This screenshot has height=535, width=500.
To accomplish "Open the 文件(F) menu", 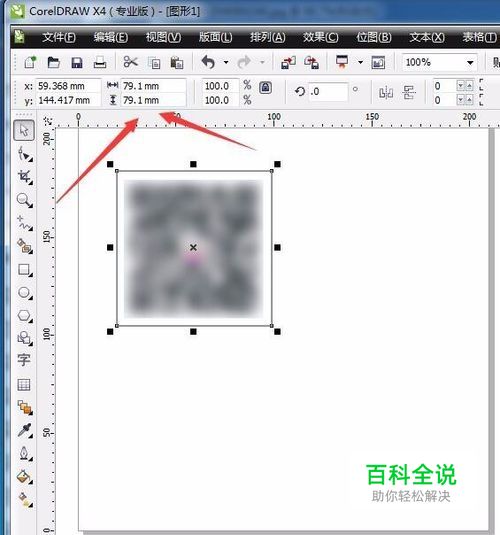I will pos(59,37).
